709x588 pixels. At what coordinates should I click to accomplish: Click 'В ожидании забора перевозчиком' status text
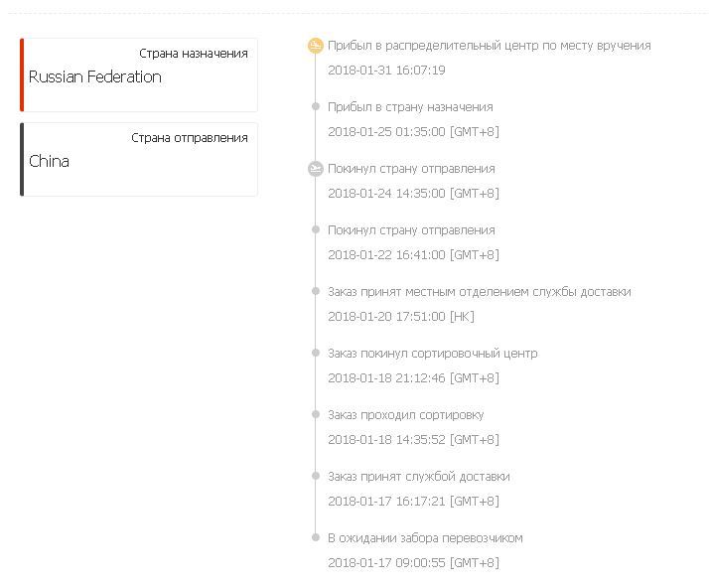click(x=425, y=538)
